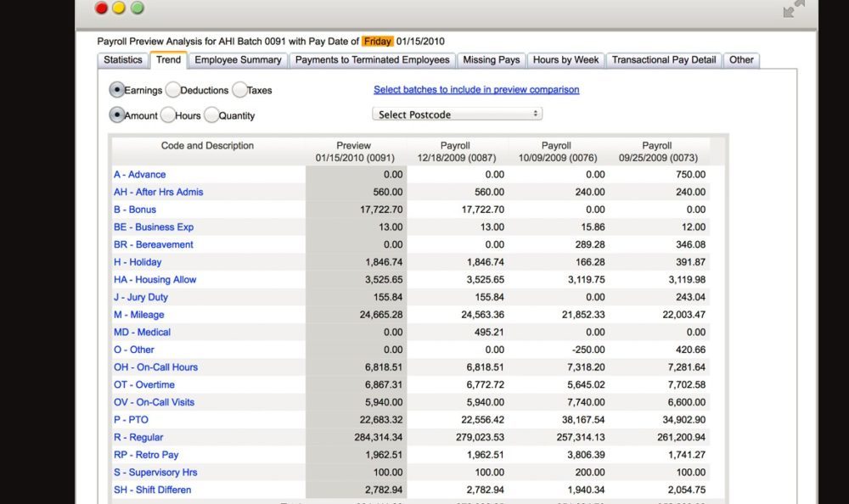849x504 pixels.
Task: Open the Select Postcode dropdown
Action: click(x=457, y=114)
